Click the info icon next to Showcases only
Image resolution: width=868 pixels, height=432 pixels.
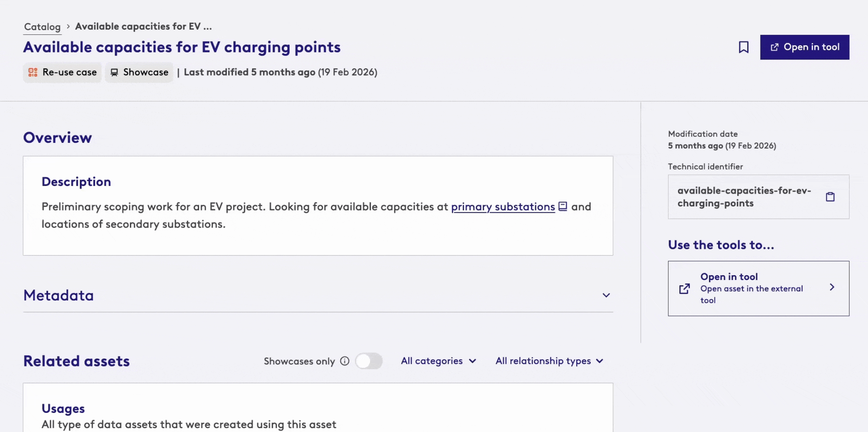tap(344, 361)
